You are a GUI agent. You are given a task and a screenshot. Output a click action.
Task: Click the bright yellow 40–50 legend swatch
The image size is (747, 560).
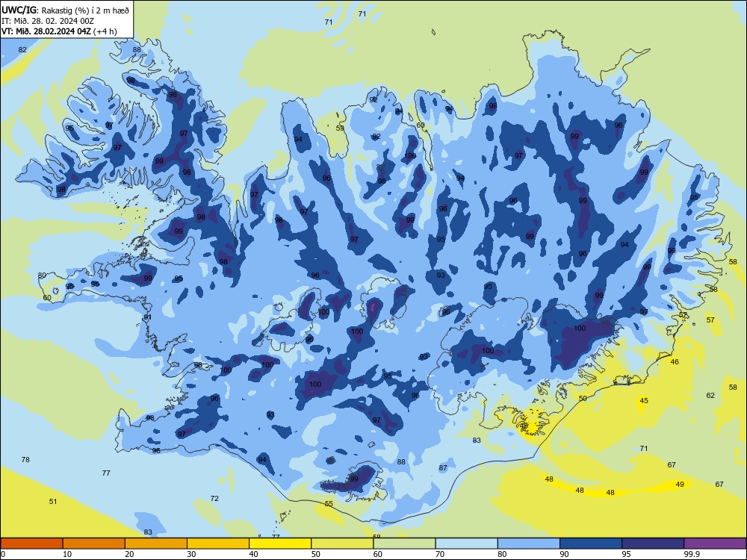280,544
